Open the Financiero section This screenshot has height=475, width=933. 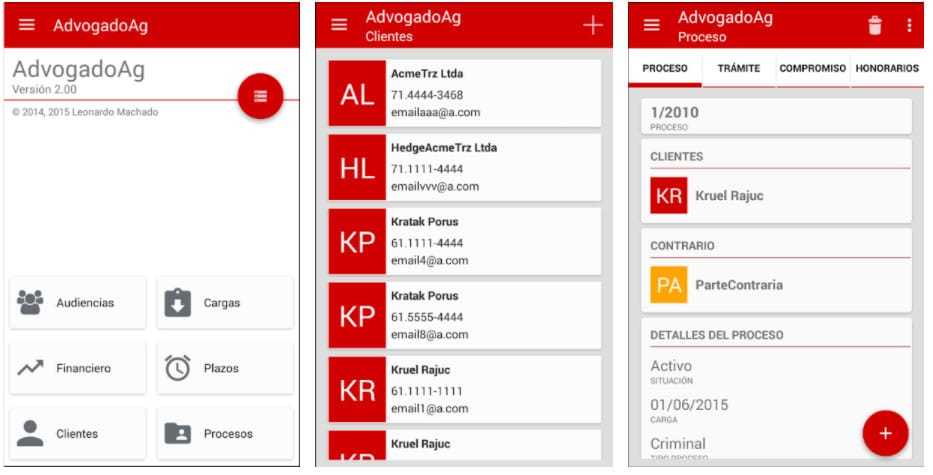(78, 368)
